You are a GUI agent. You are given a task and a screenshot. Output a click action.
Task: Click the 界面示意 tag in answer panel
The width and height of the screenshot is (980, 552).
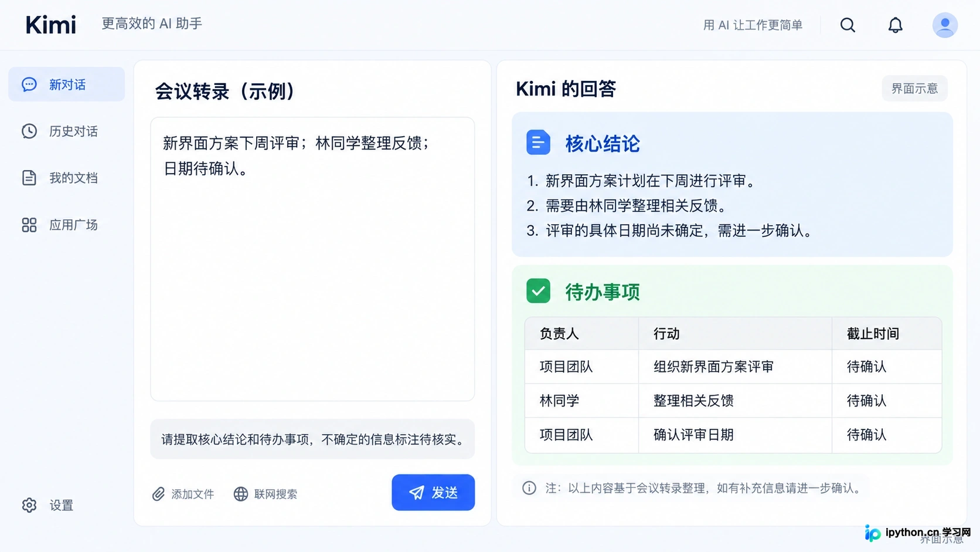point(914,89)
